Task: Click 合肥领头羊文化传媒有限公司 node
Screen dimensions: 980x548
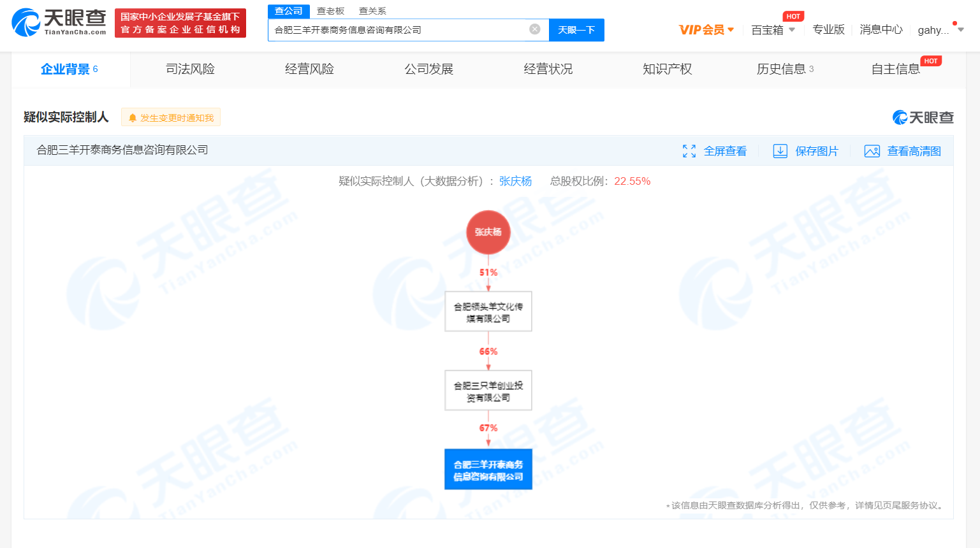Action: [488, 312]
